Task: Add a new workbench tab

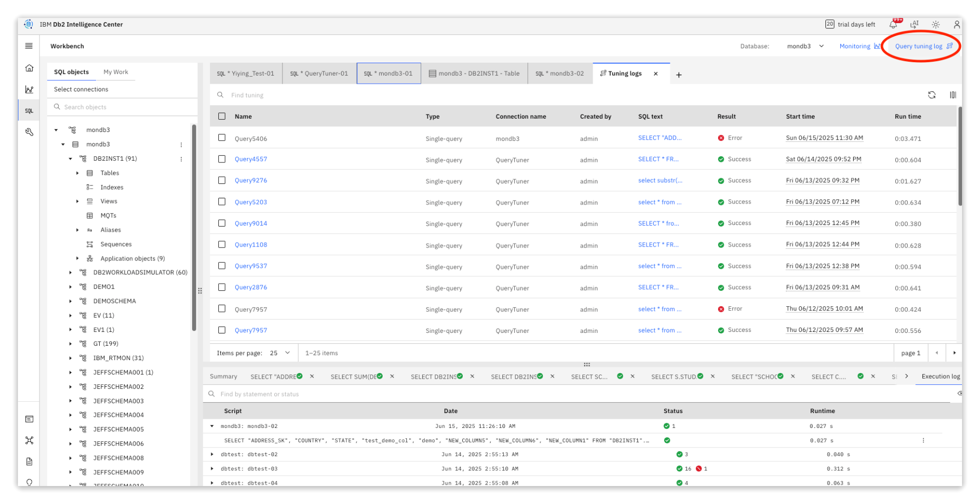Action: coord(679,75)
